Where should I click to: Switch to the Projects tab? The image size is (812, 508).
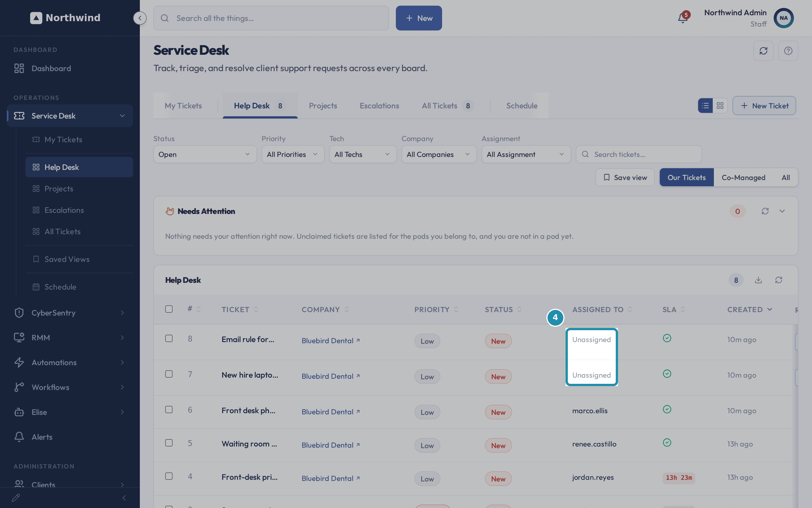click(323, 106)
